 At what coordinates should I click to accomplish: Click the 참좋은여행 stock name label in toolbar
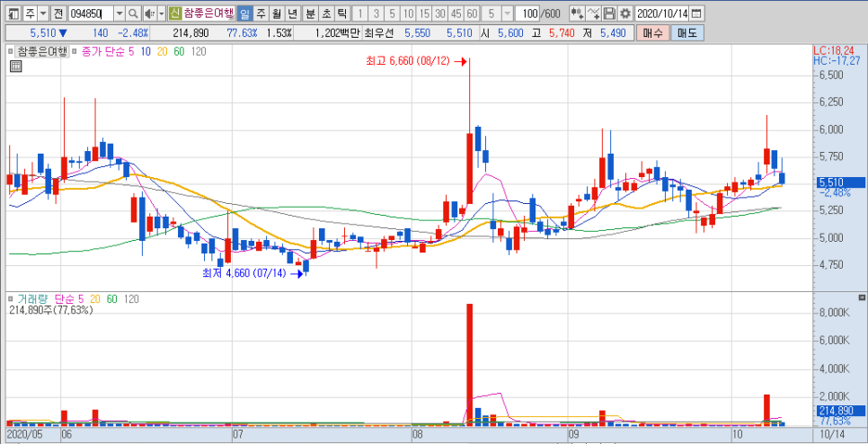point(208,13)
